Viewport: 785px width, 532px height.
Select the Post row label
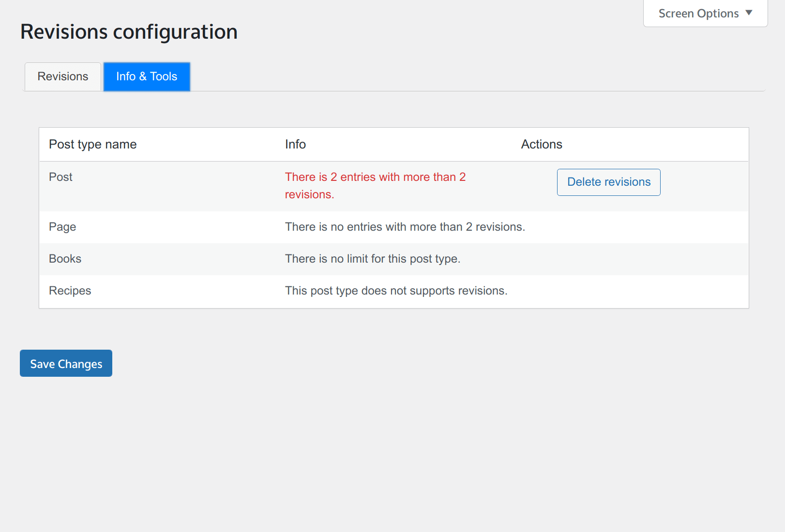60,177
